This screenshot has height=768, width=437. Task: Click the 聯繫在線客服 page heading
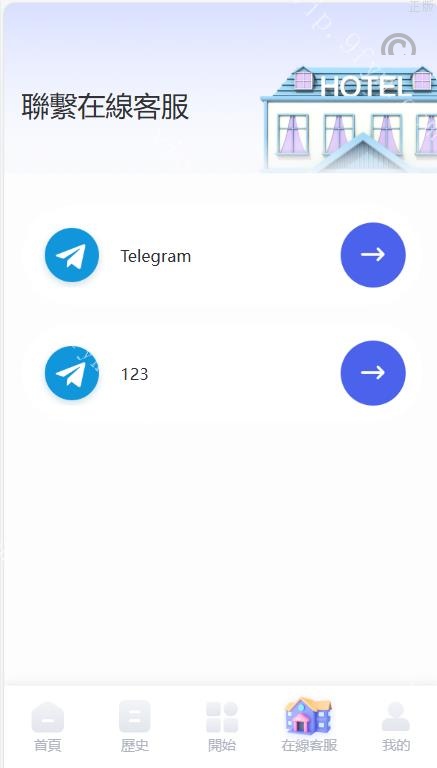(105, 107)
